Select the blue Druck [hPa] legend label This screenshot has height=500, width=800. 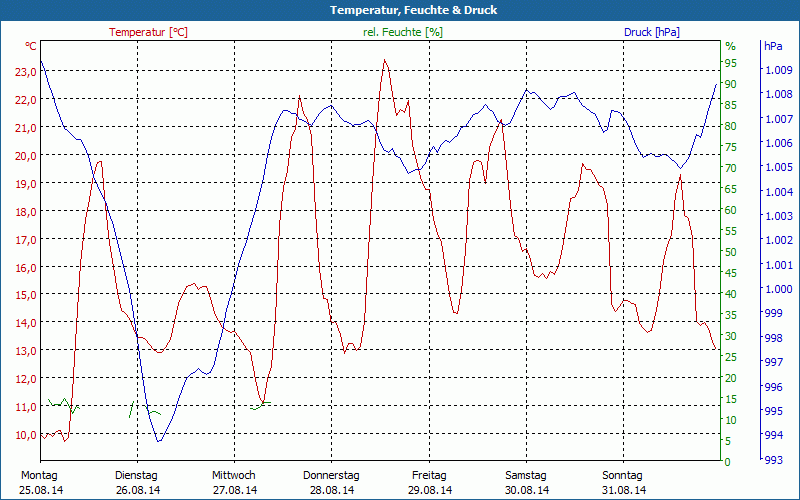[x=651, y=32]
